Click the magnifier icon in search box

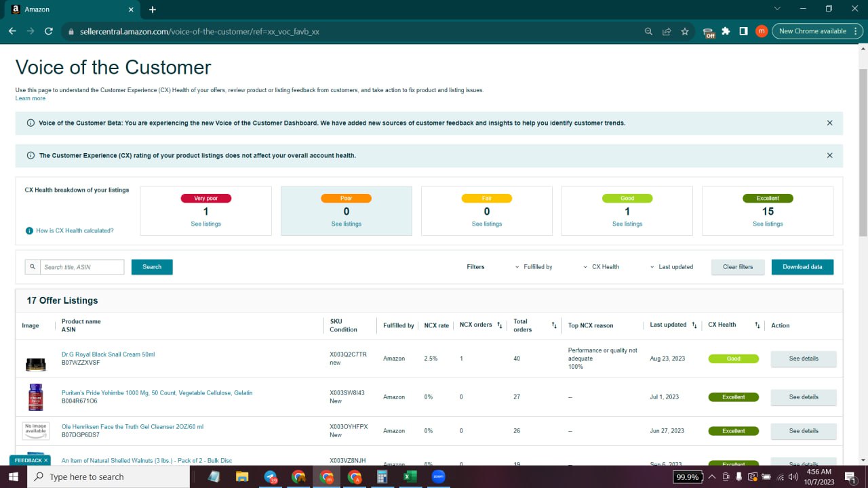click(x=33, y=267)
